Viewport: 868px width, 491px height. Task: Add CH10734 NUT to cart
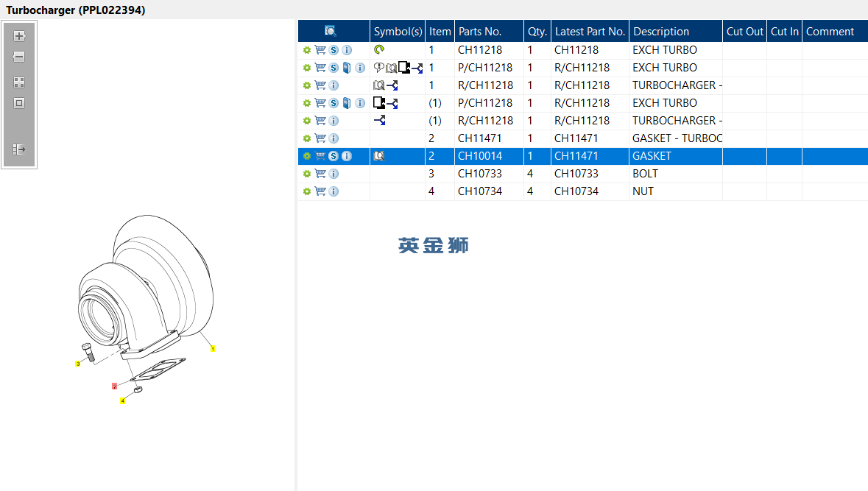(320, 191)
